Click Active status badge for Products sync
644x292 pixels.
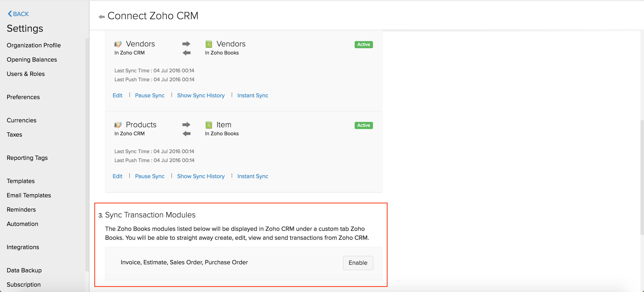(x=363, y=125)
